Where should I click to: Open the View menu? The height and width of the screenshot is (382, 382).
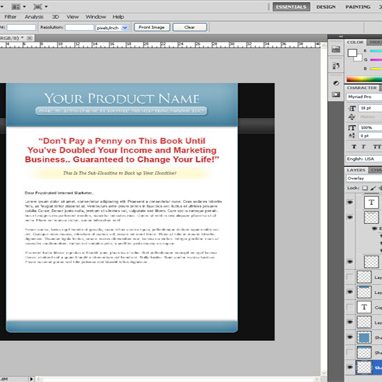(x=73, y=17)
